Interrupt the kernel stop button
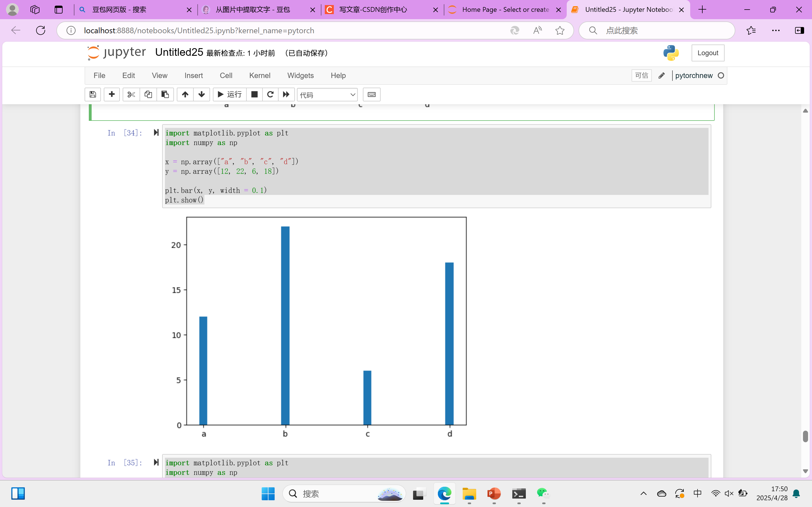The height and width of the screenshot is (507, 812). [254, 95]
